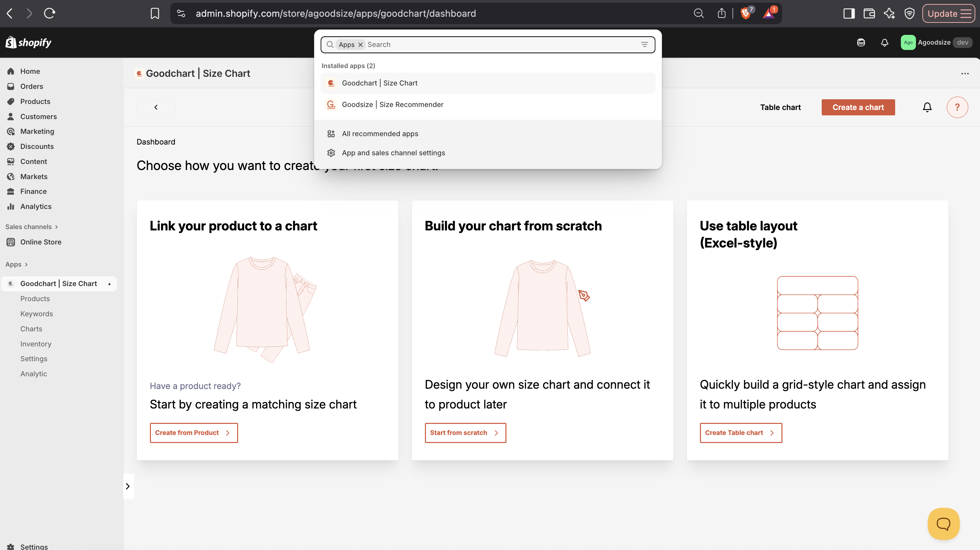This screenshot has width=980, height=550.
Task: Click the search filter icon in search bar
Action: tap(644, 45)
